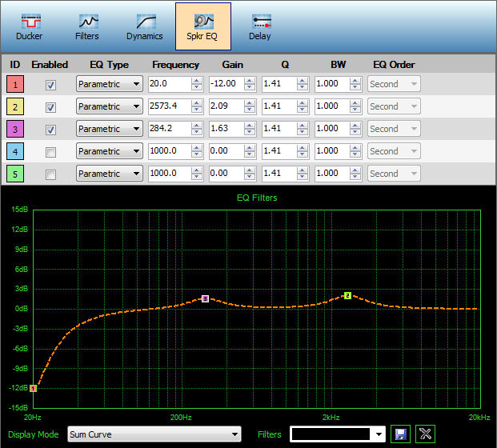Disable EQ band 1 checkbox
497x448 pixels.
(50, 85)
